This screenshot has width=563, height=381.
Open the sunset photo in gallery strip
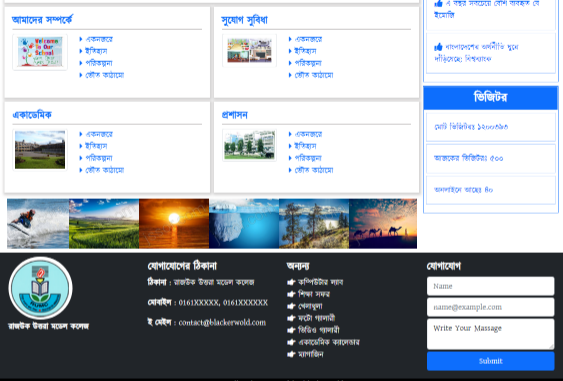[x=174, y=223]
